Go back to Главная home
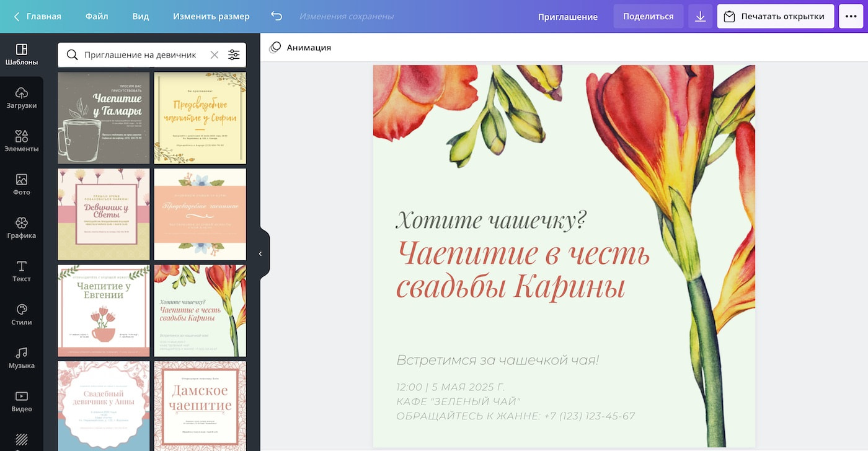This screenshot has width=868, height=451. (x=38, y=17)
